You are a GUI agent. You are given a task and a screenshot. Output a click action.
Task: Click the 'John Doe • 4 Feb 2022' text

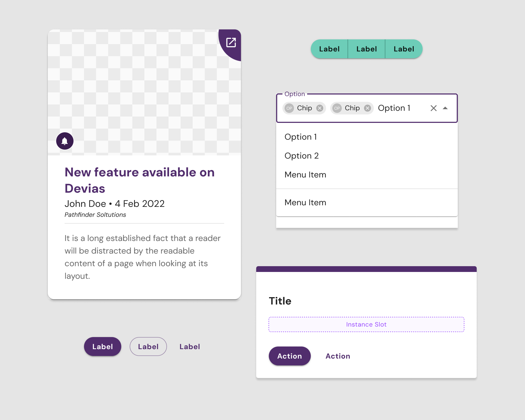114,204
